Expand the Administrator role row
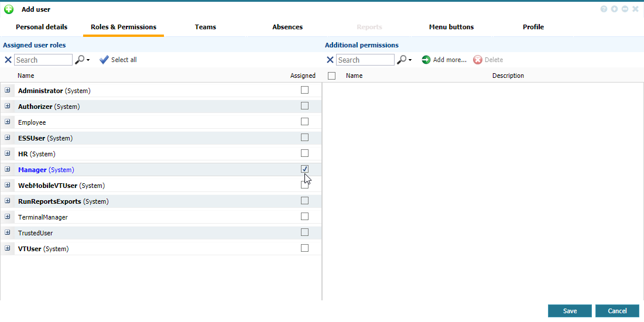The image size is (644, 322). pos(8,90)
